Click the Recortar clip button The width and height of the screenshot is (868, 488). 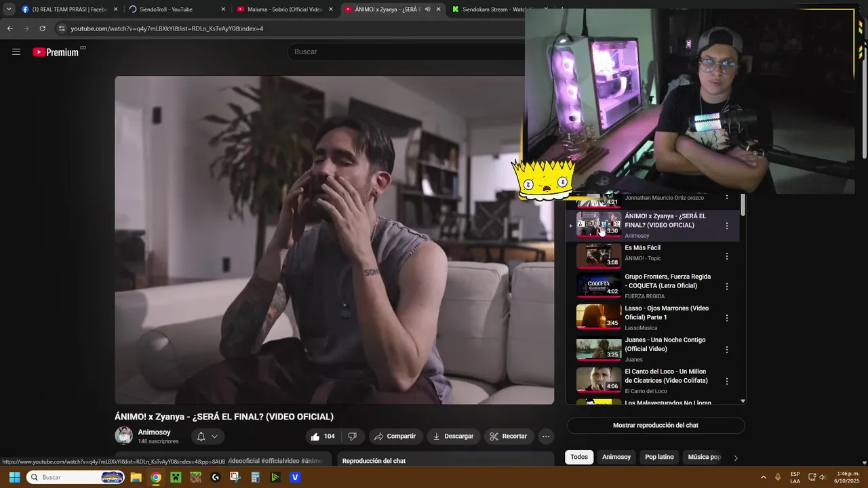coord(509,436)
